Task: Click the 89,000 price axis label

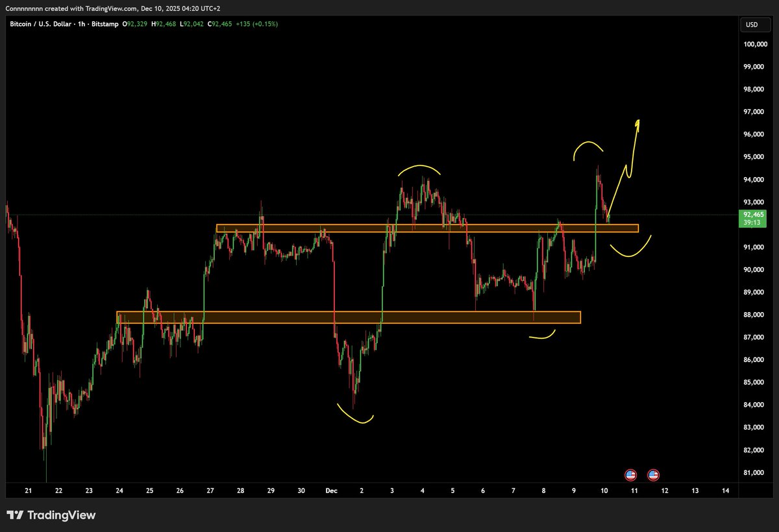Action: tap(755, 292)
